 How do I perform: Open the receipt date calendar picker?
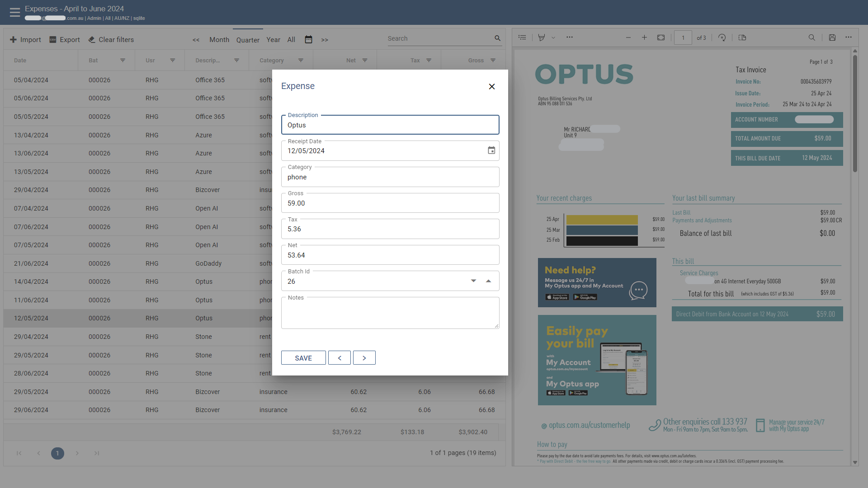[x=491, y=150]
